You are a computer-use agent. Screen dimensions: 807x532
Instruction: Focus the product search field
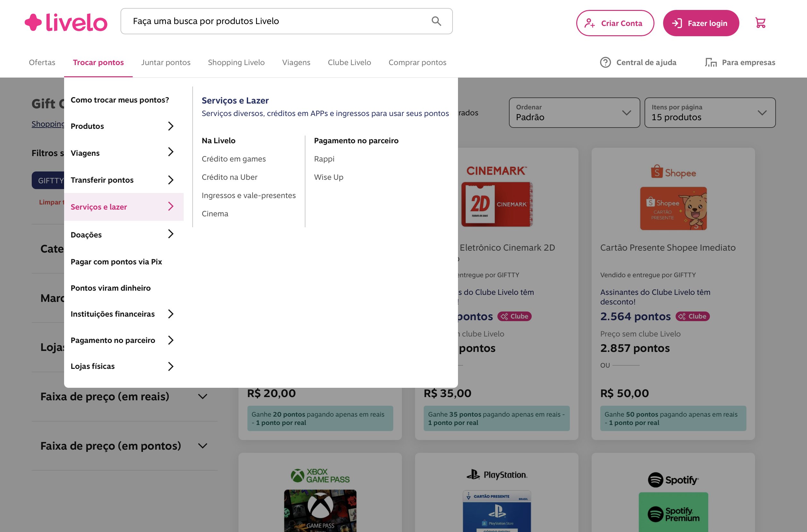click(287, 21)
